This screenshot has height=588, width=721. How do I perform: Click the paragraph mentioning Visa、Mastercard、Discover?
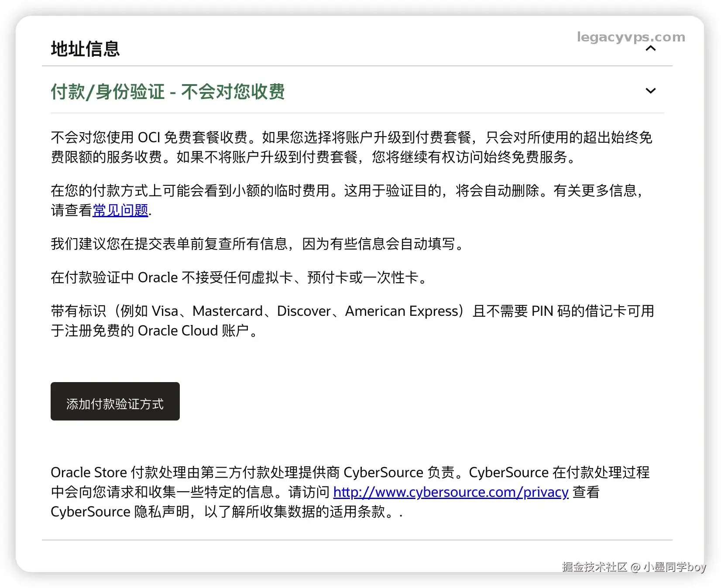352,321
